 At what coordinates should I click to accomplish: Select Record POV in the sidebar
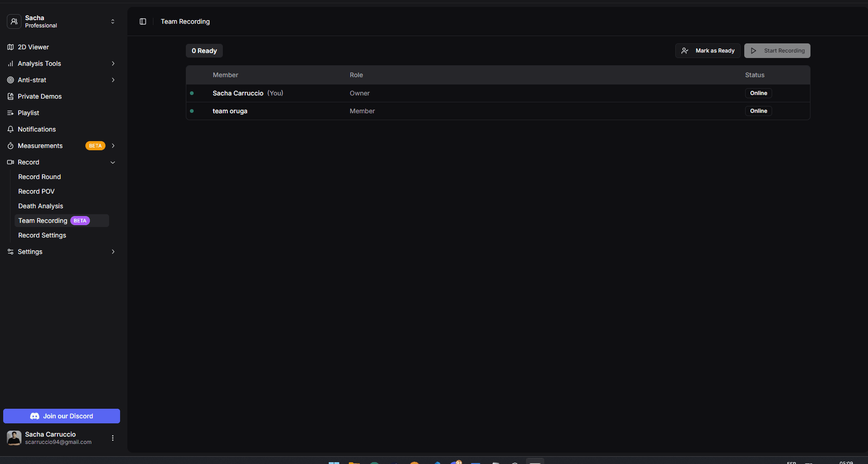(x=36, y=191)
